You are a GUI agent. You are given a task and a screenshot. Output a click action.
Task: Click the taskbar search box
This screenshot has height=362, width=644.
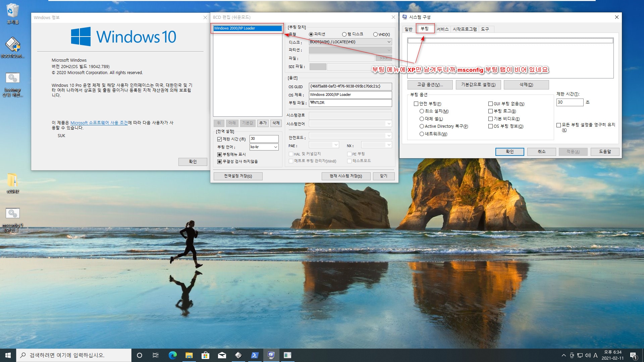(x=74, y=355)
